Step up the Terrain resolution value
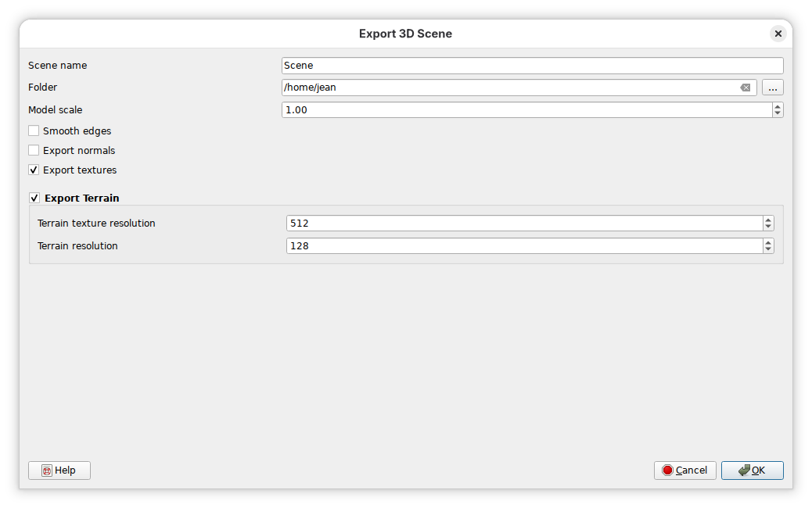 tap(768, 242)
